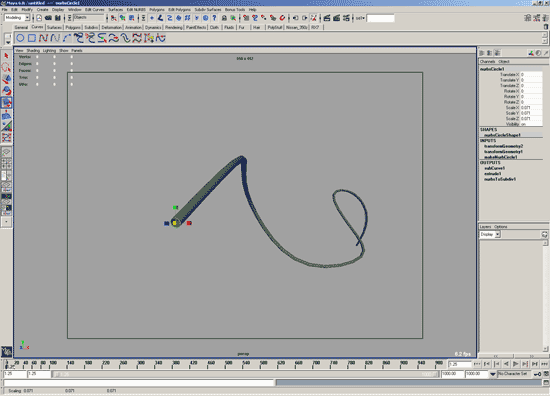Select the EP Curve tool shelf icon
550x396 pixels.
tap(55, 38)
